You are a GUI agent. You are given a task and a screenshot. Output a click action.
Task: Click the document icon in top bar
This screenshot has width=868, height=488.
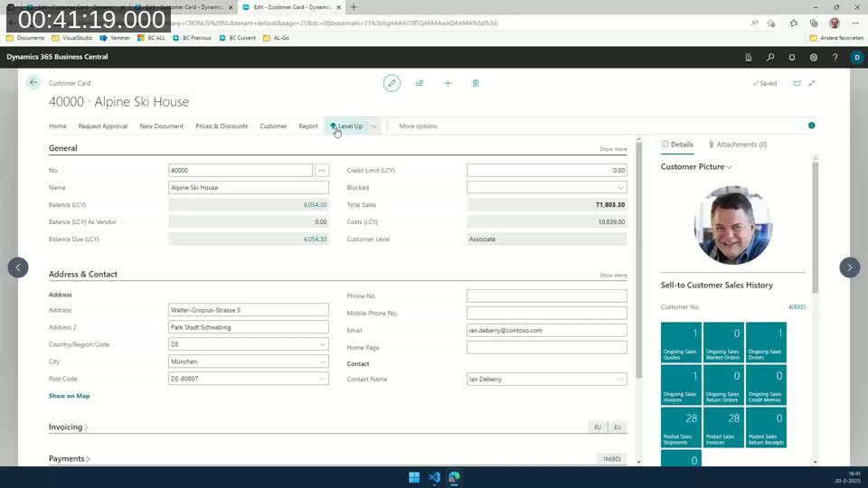coord(749,57)
